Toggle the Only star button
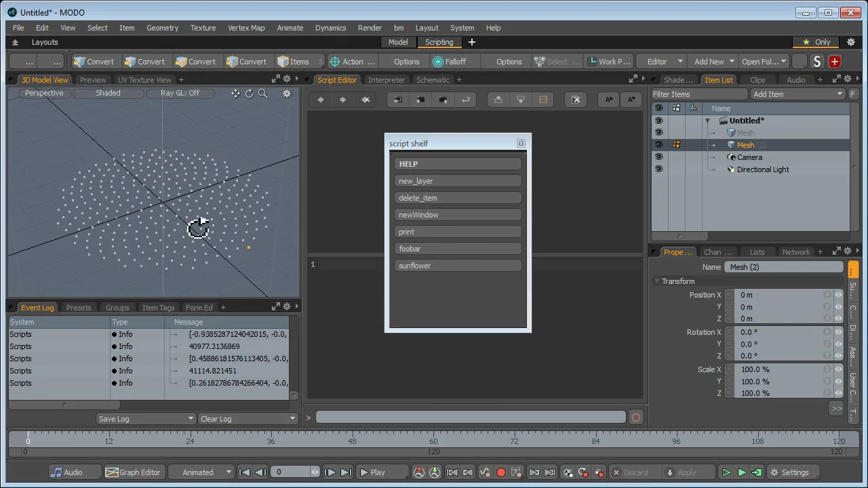This screenshot has width=868, height=488. click(816, 42)
